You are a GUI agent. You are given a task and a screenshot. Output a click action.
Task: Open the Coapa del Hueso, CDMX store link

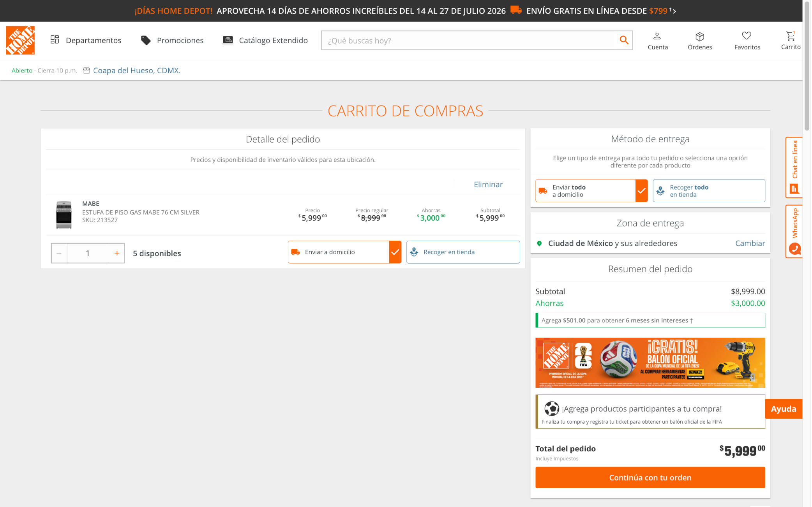136,70
